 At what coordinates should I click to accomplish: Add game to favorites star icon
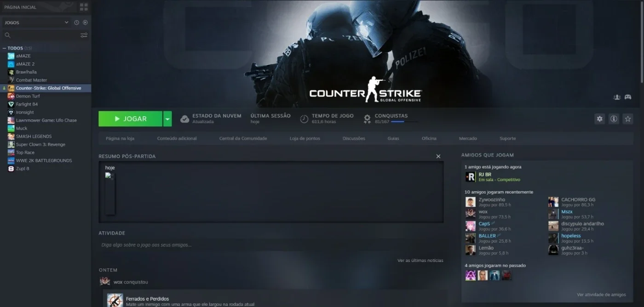627,119
